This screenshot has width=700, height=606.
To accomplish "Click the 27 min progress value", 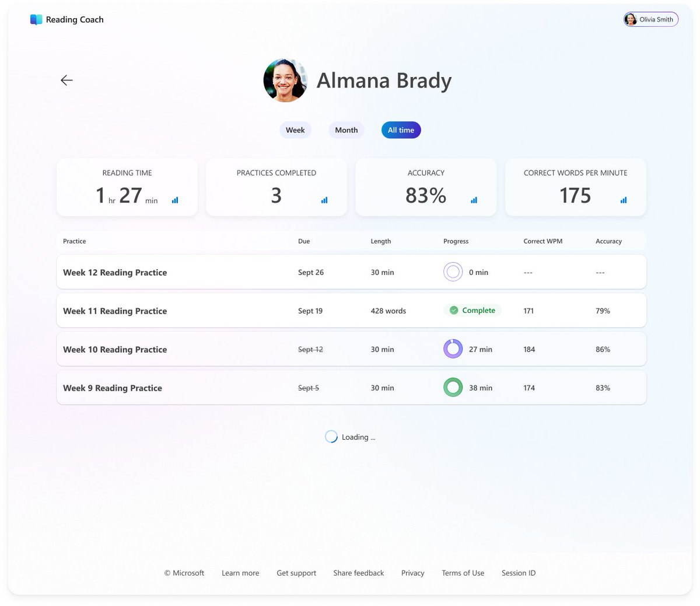I will [x=481, y=349].
